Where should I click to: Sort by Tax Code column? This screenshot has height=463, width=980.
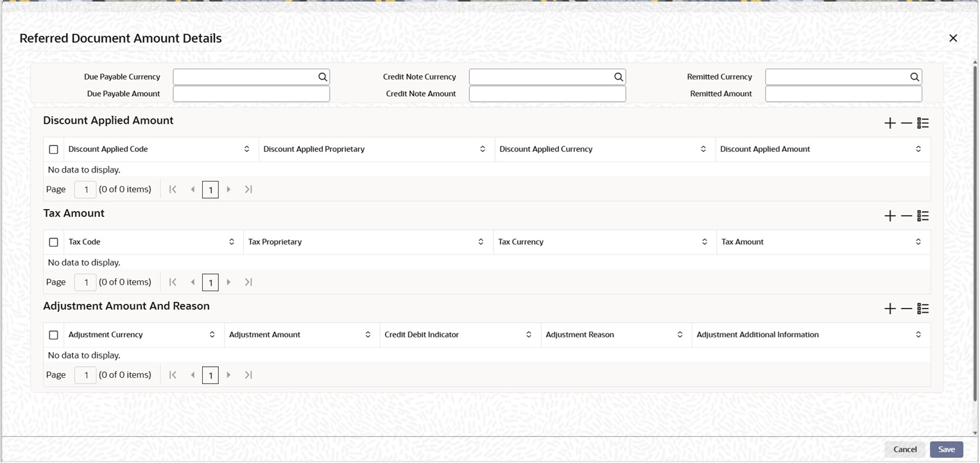[232, 242]
